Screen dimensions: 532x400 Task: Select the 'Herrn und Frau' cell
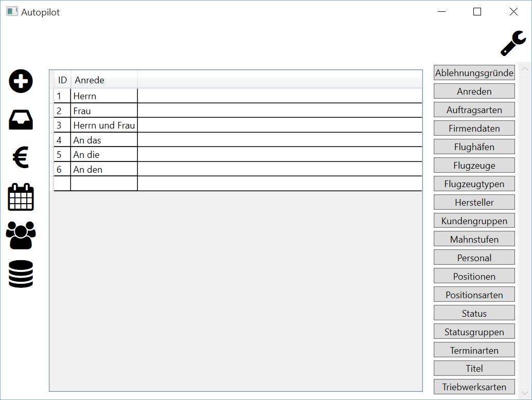coord(104,125)
